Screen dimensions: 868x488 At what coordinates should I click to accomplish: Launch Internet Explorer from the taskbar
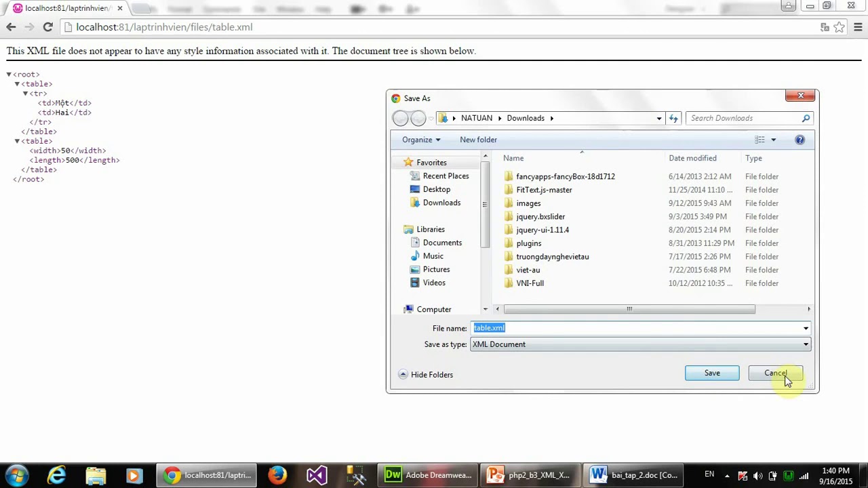tap(56, 475)
